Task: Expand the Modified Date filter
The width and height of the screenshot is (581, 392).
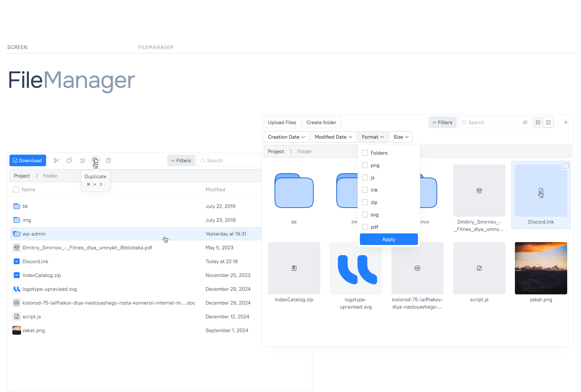Action: (x=333, y=137)
